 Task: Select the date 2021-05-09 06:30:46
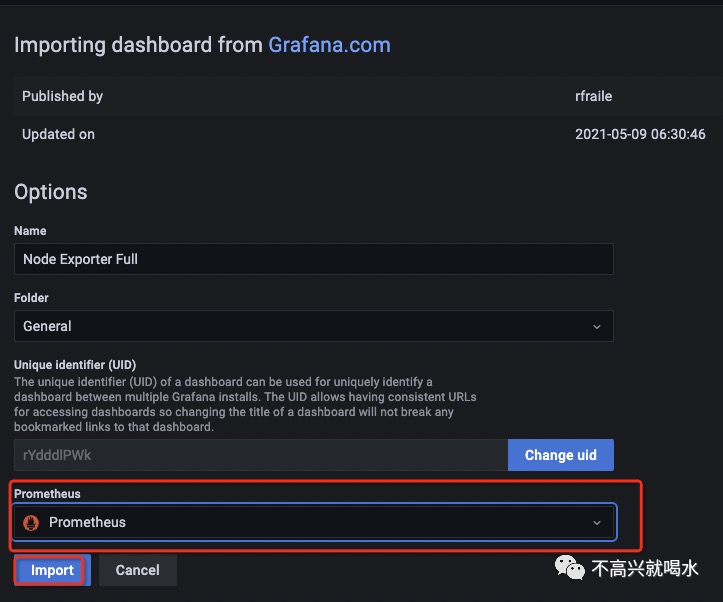click(x=640, y=134)
